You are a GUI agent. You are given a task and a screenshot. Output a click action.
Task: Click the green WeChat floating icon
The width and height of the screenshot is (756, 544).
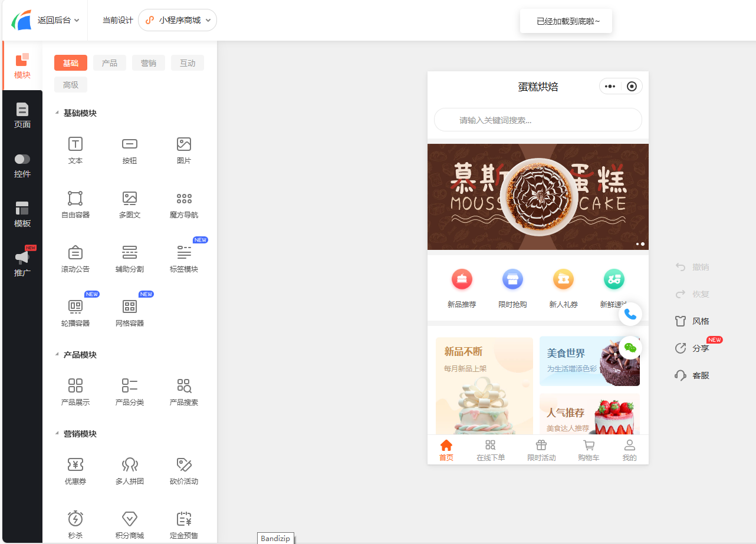(630, 347)
